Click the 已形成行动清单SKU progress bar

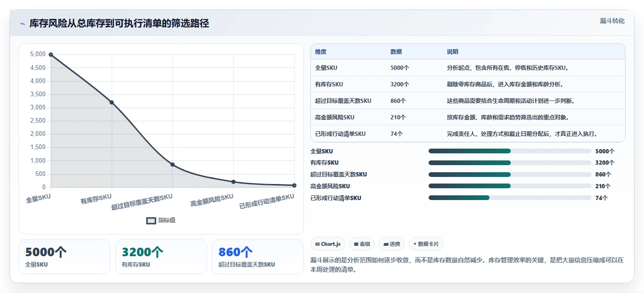tap(510, 198)
